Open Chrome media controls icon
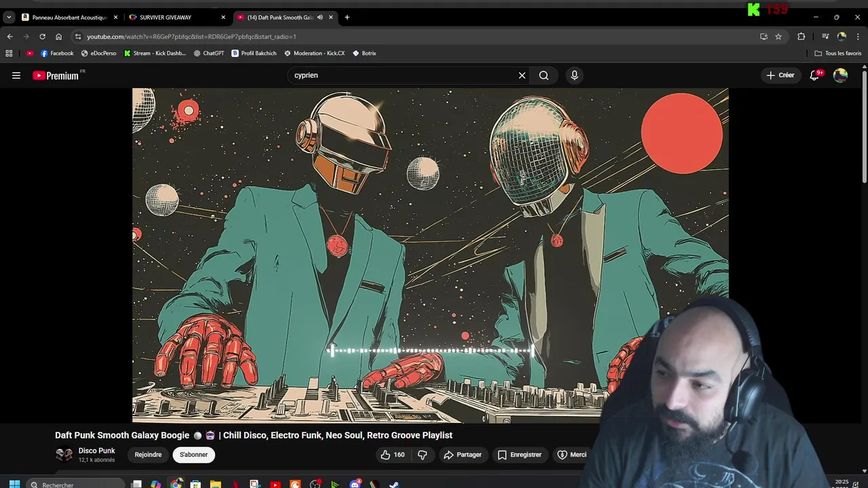868x488 pixels. (x=825, y=37)
